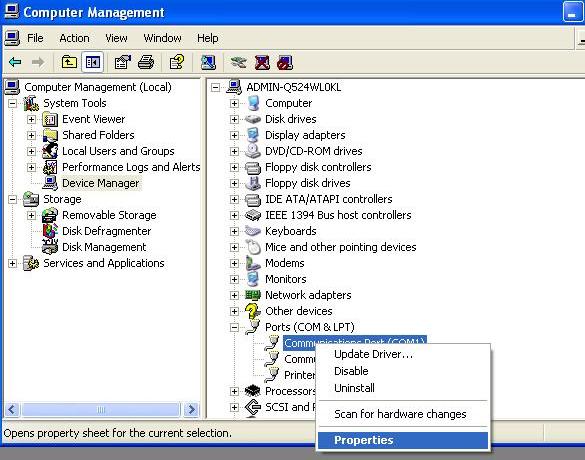The image size is (585, 460).
Task: Collapse the Ports (COM & LPT) category
Action: pos(234,327)
